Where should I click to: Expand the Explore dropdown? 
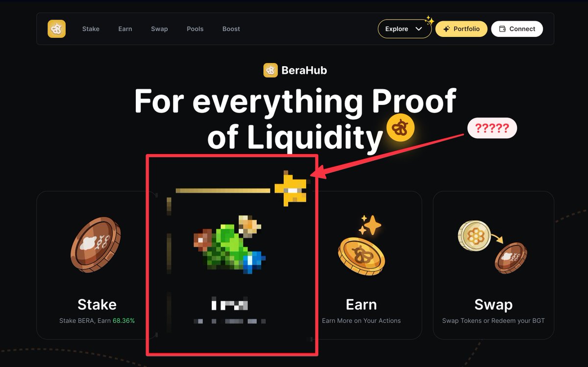coord(404,29)
